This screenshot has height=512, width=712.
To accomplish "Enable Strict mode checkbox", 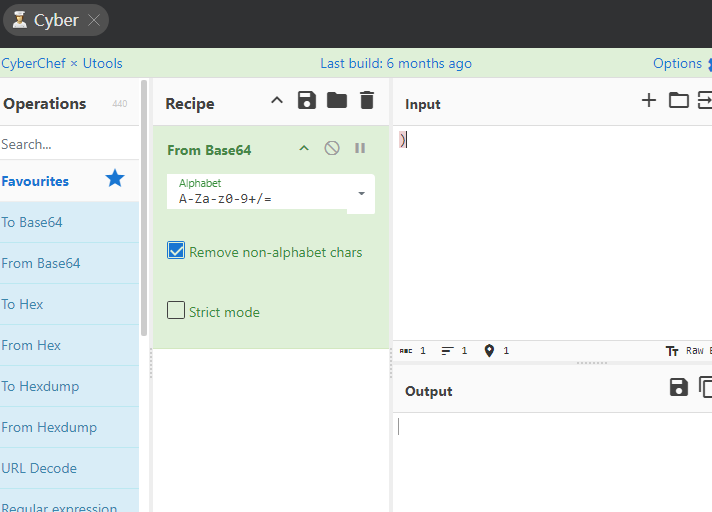I will 176,310.
